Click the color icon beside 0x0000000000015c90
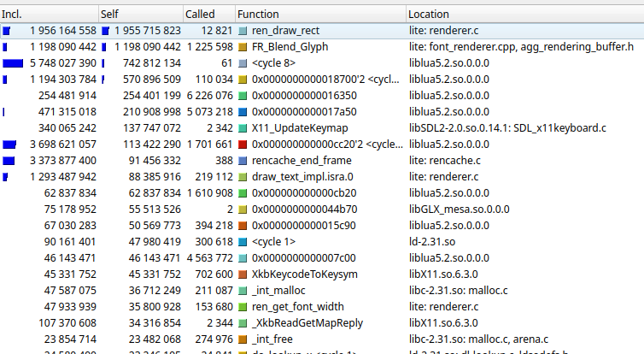 (x=243, y=226)
